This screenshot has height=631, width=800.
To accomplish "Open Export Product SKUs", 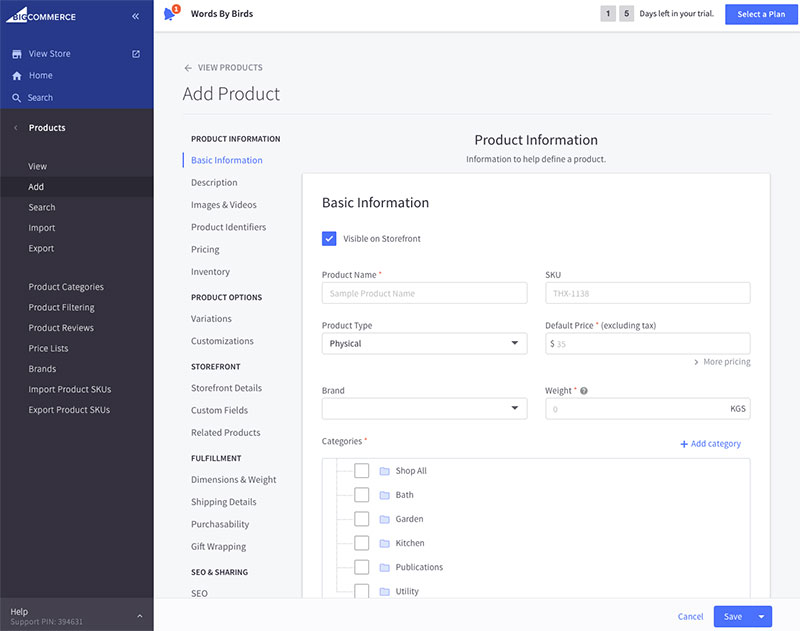I will tap(69, 410).
